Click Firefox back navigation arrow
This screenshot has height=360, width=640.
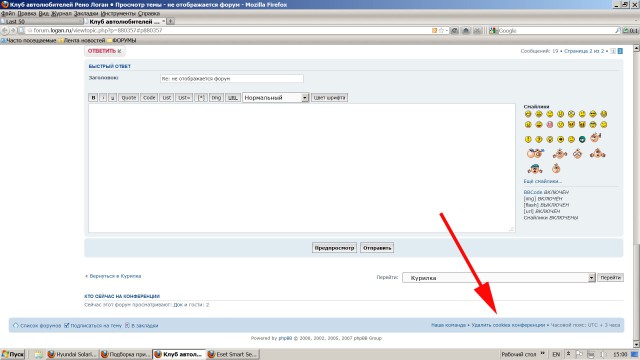click(x=4, y=31)
